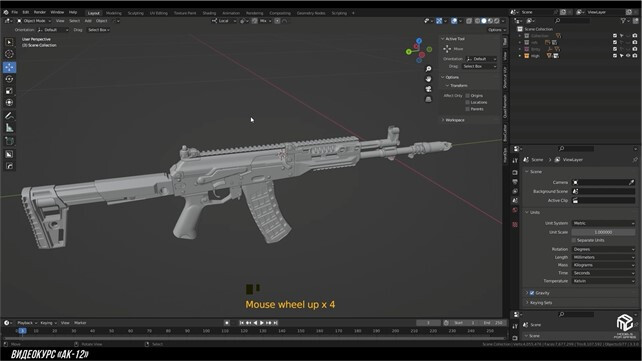Enable the Locations checkbox
This screenshot has height=361, width=642.
467,102
